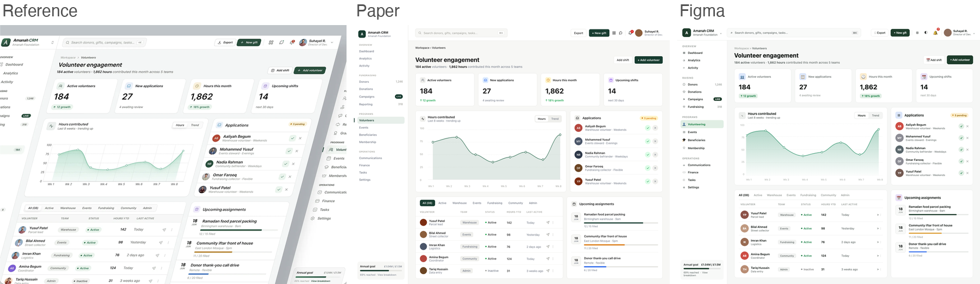Click New applications card icon in Paper panel
Screen dimensions: 980x284
click(x=485, y=80)
